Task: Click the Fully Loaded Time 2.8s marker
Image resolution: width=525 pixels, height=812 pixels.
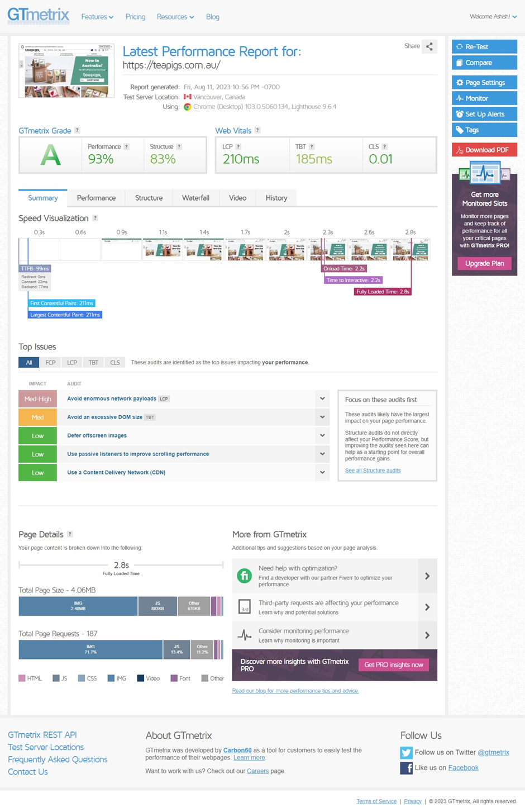Action: point(383,292)
